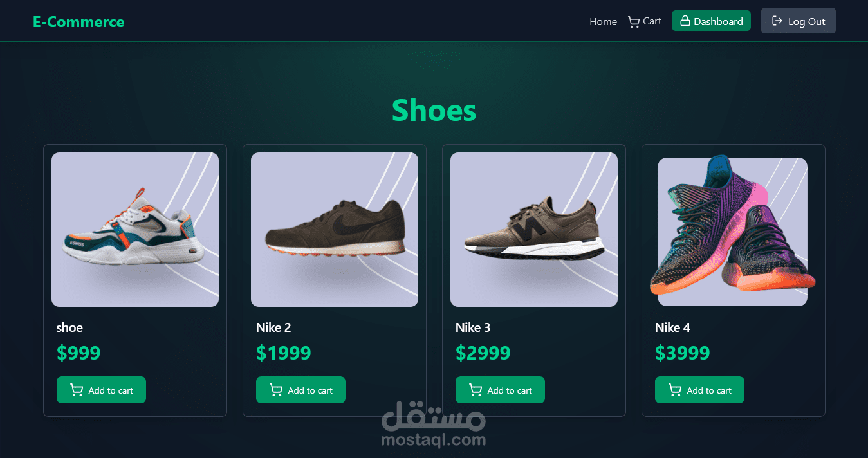
Task: Open the Home page link
Action: [603, 22]
